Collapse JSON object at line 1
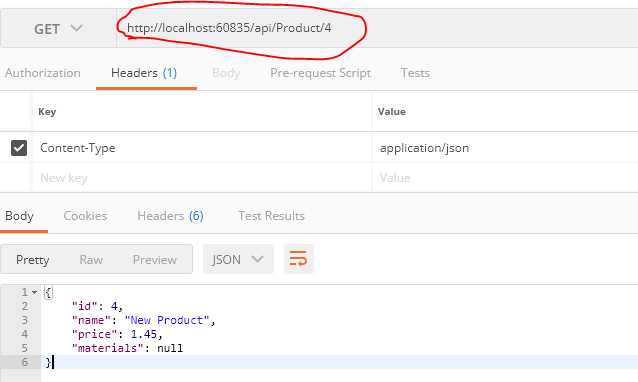This screenshot has height=382, width=638. 35,292
